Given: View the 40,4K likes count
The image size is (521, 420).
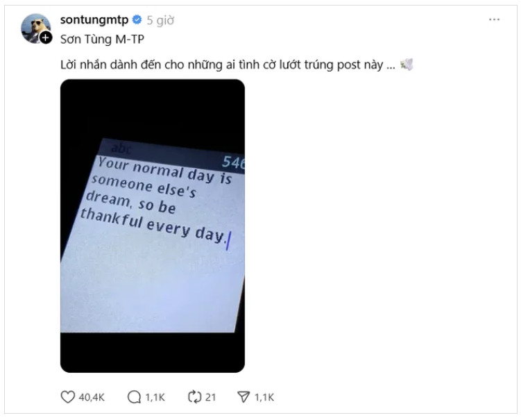Looking at the screenshot, I should click(92, 397).
